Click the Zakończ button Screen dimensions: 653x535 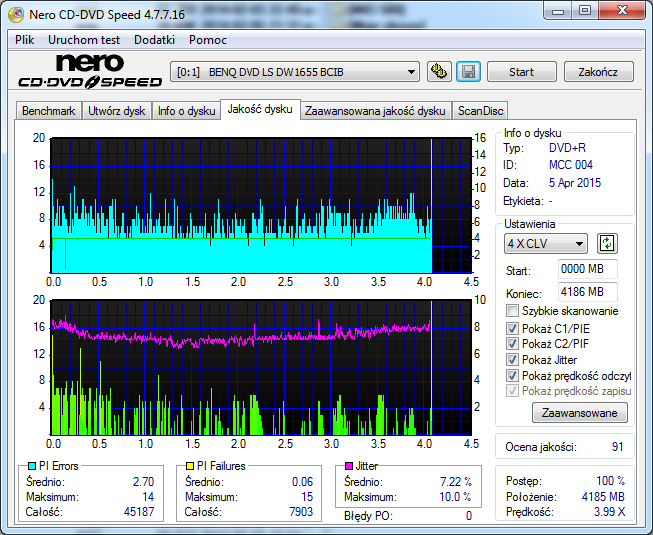tap(598, 72)
